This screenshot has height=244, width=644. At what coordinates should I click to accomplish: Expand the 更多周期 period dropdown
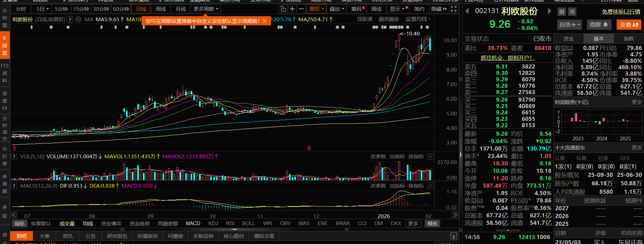pos(206,9)
